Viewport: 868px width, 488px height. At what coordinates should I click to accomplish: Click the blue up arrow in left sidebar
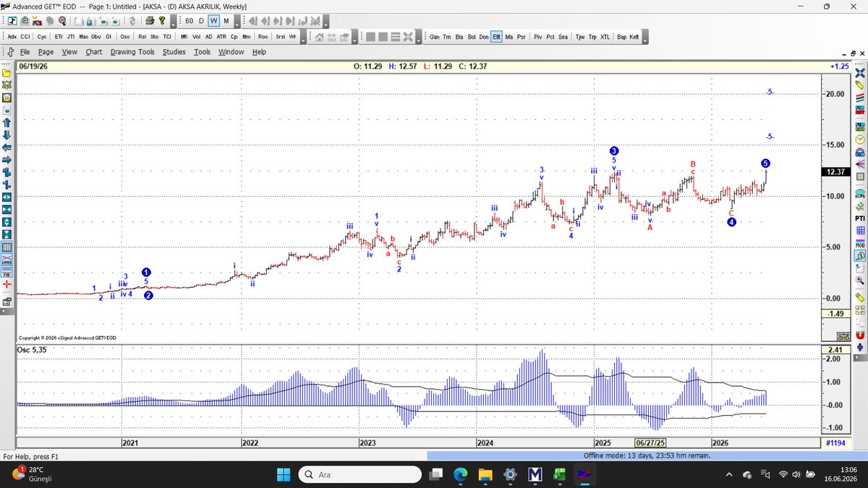[x=7, y=123]
